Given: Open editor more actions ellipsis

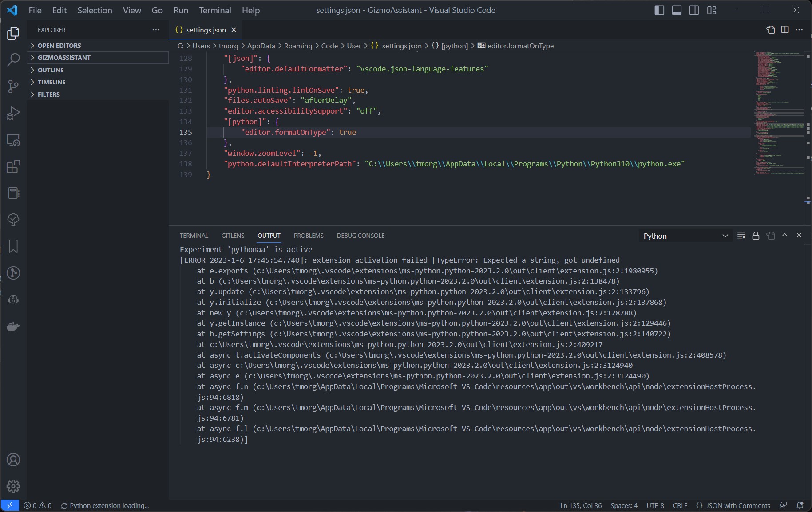Looking at the screenshot, I should 799,30.
